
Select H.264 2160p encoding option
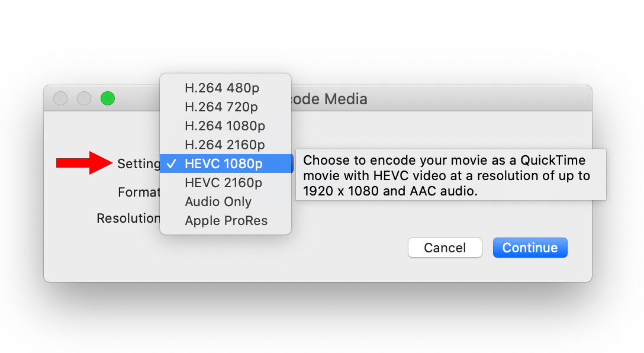226,145
